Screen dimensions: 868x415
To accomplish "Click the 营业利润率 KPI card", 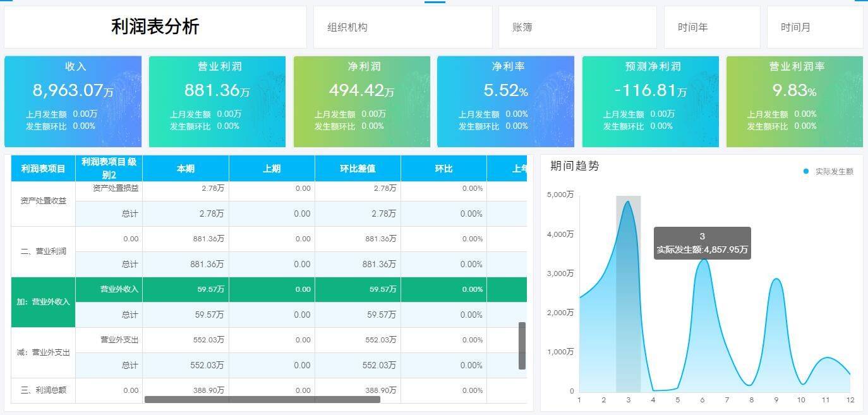I will [x=795, y=101].
